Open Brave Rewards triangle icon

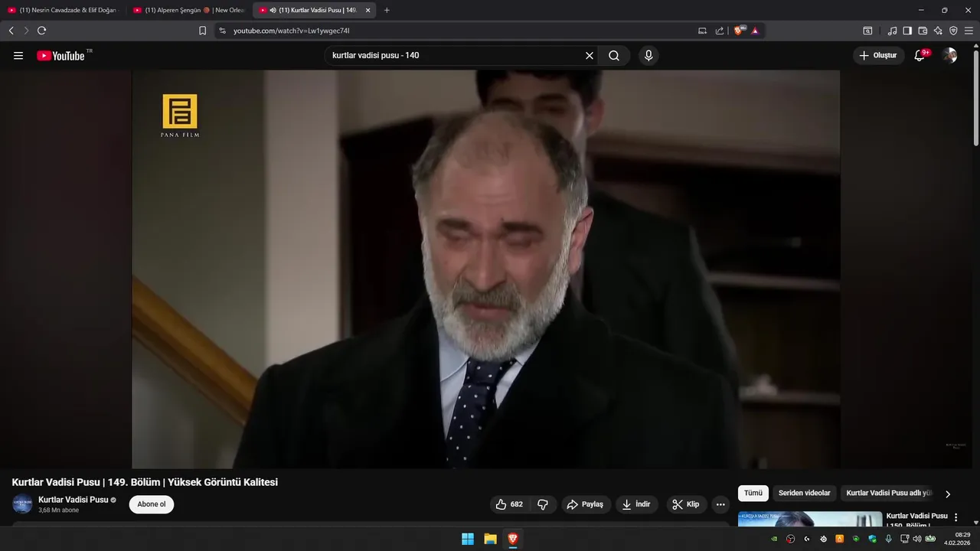(755, 31)
